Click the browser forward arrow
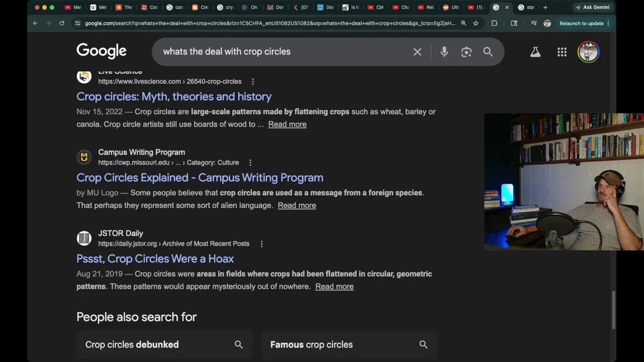This screenshot has height=362, width=644. pos(48,23)
